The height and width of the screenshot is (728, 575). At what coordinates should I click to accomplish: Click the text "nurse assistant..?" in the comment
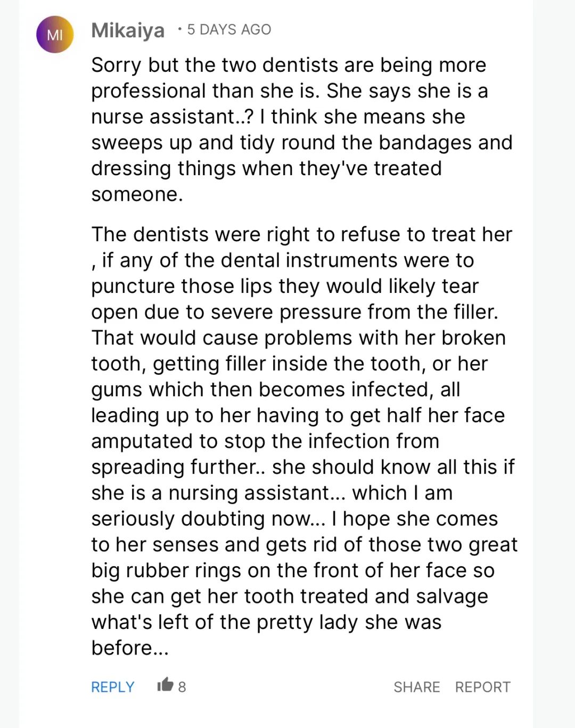tap(172, 117)
